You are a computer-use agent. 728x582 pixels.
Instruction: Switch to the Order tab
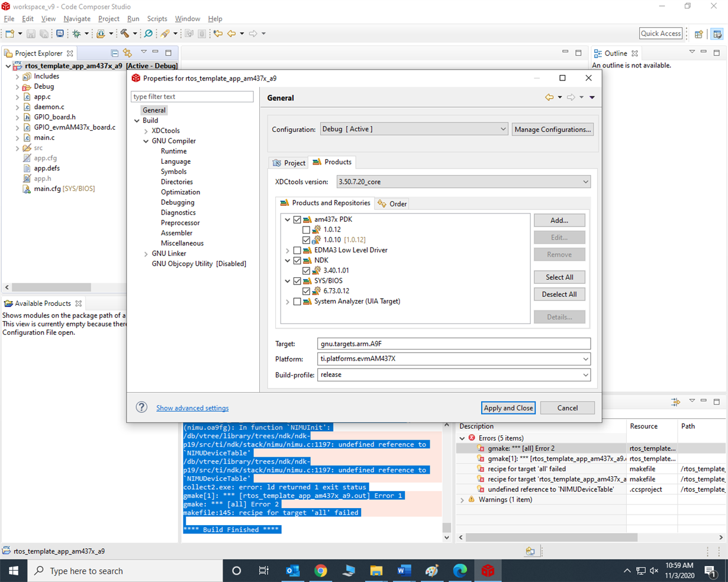tap(392, 204)
